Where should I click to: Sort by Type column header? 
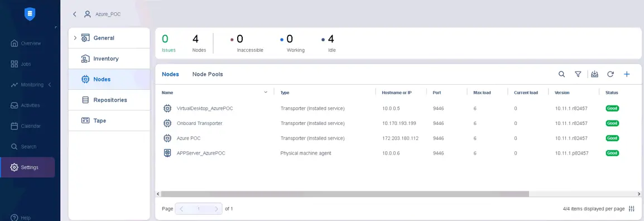[285, 93]
